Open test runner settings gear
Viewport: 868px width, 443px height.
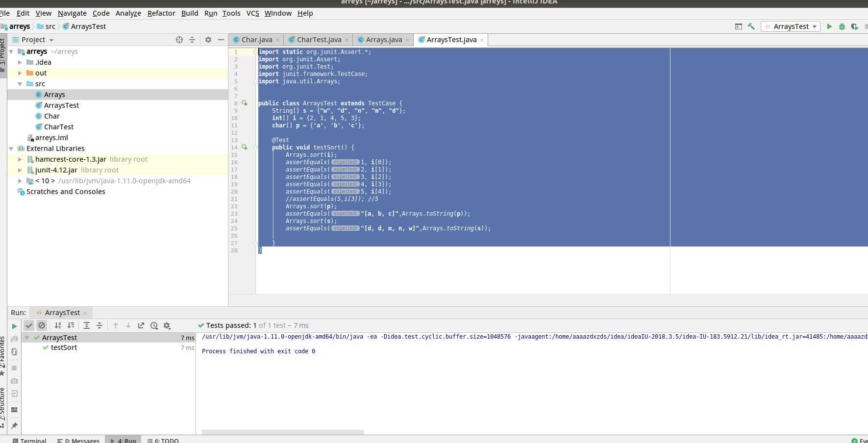(167, 325)
